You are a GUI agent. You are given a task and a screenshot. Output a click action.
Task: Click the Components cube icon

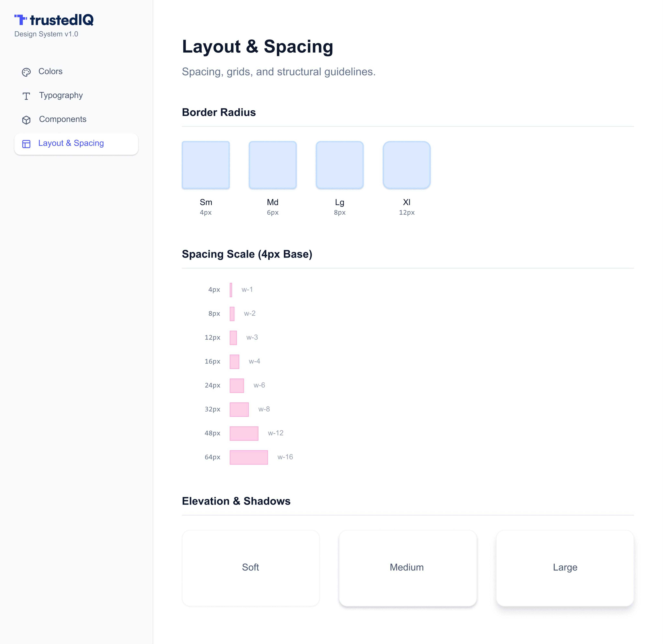pyautogui.click(x=26, y=120)
